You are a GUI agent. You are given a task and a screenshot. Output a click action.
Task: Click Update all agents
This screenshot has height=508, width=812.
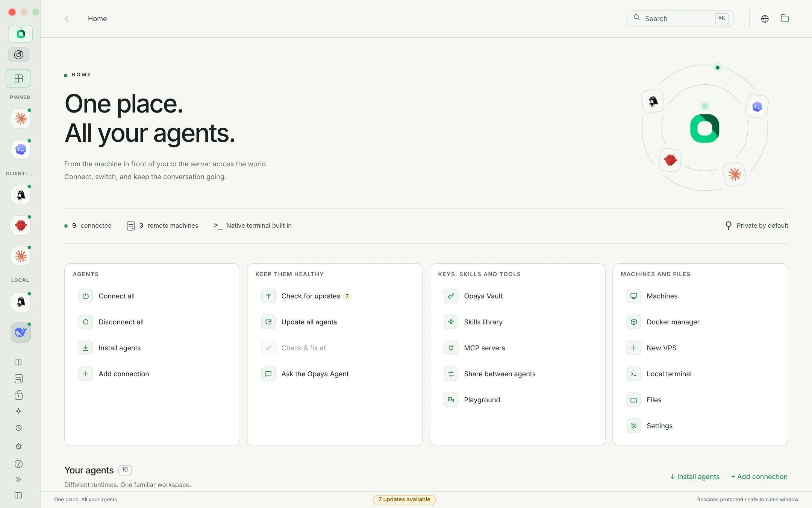click(x=335, y=322)
